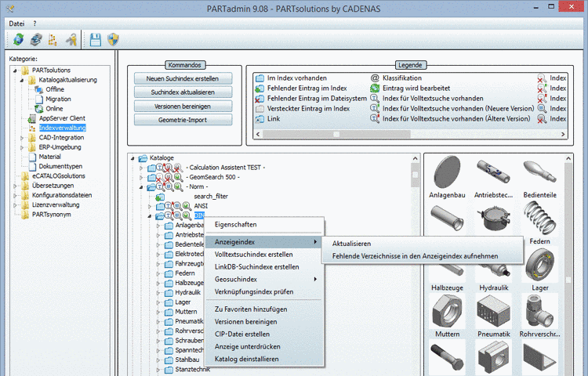Click the user with key toolbar icon

[71, 39]
